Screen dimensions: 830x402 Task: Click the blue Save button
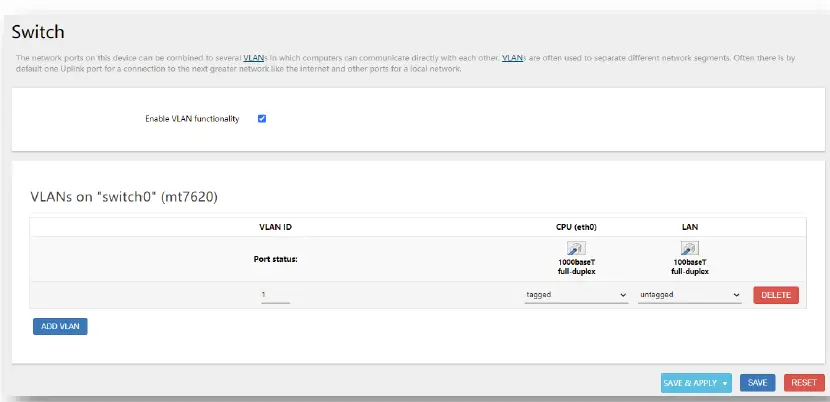757,383
